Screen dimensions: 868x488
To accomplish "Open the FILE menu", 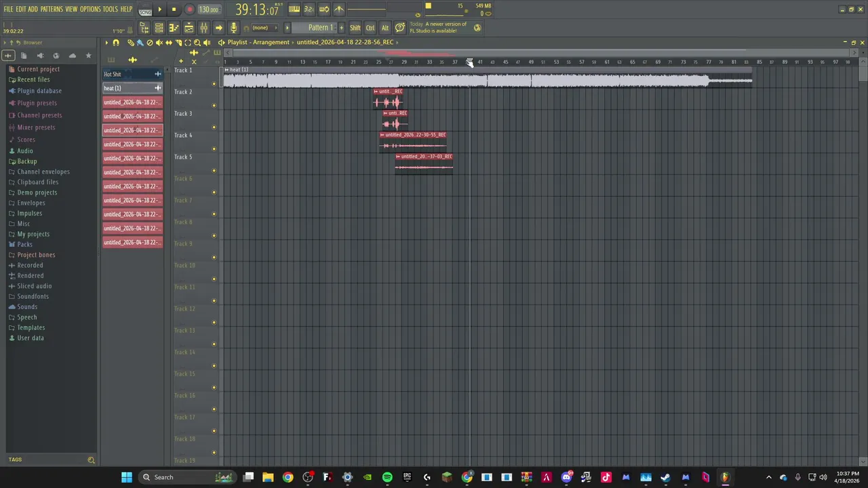I will pyautogui.click(x=8, y=9).
